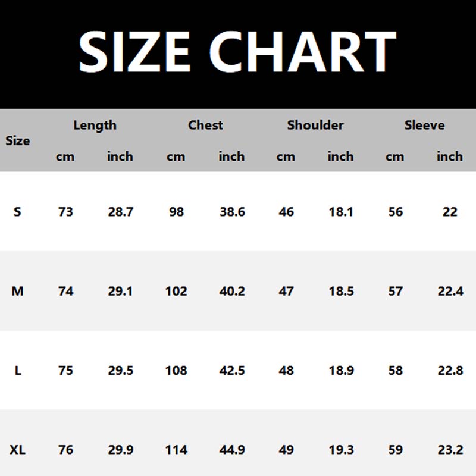
Task: Click the Shoulder column header
Action: pyautogui.click(x=315, y=126)
